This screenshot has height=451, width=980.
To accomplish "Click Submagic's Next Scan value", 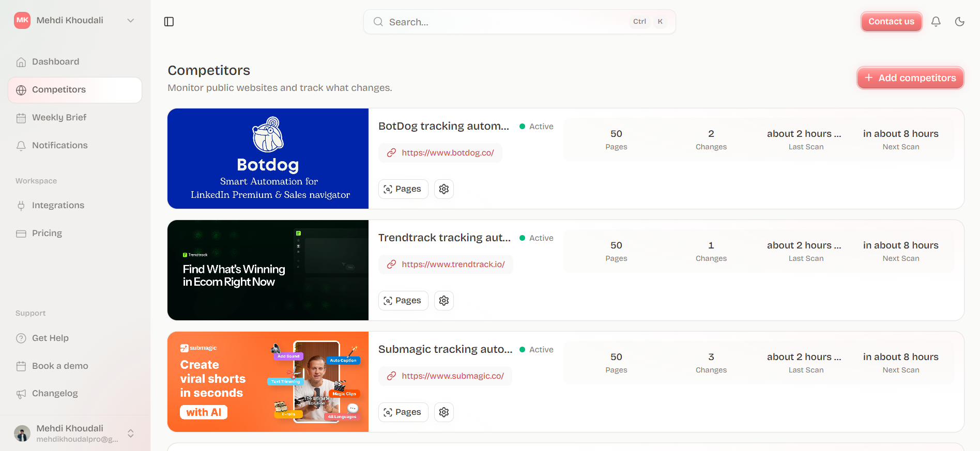I will pyautogui.click(x=901, y=357).
